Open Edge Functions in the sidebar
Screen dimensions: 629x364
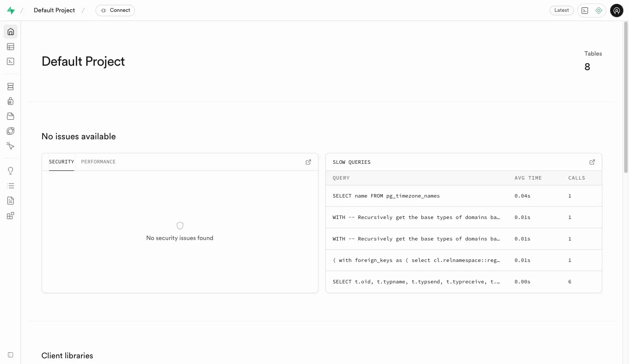pyautogui.click(x=11, y=131)
